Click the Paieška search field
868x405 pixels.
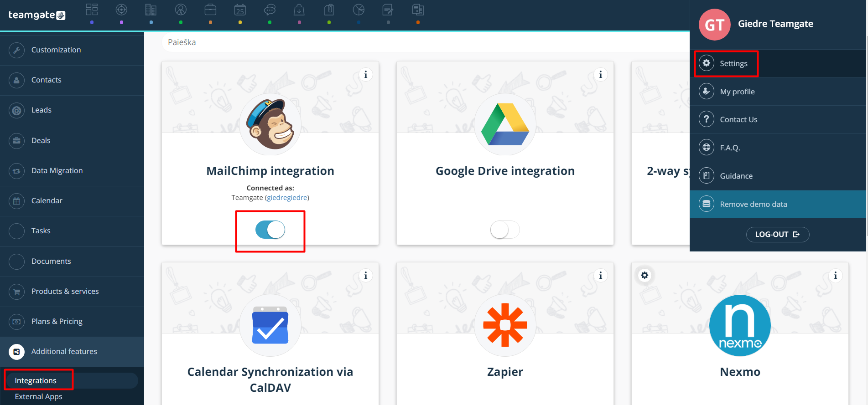pos(425,42)
